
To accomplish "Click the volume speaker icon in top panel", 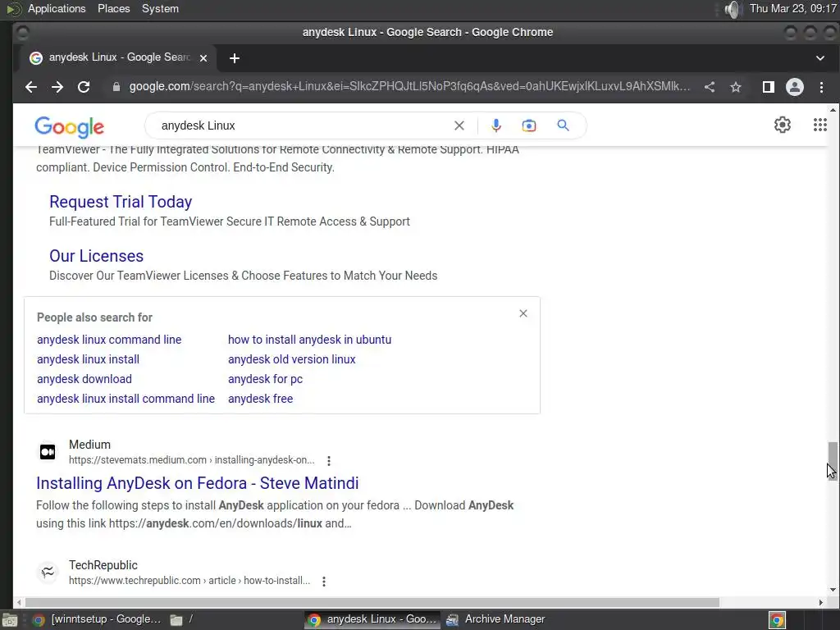I will [731, 9].
